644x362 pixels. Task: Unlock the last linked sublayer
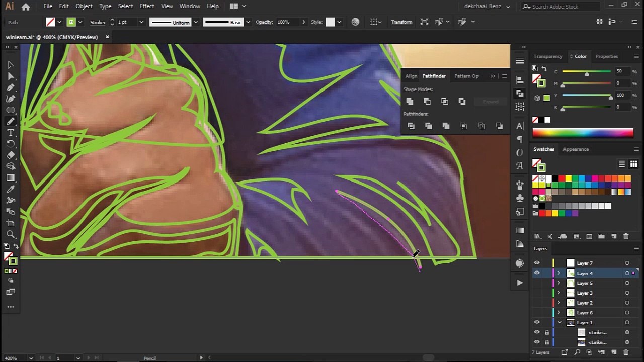click(x=547, y=342)
